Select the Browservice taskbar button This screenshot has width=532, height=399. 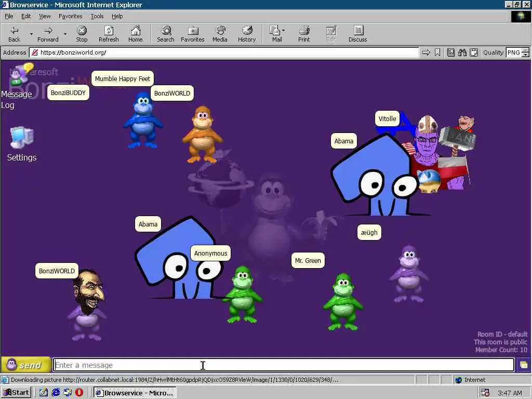point(135,393)
